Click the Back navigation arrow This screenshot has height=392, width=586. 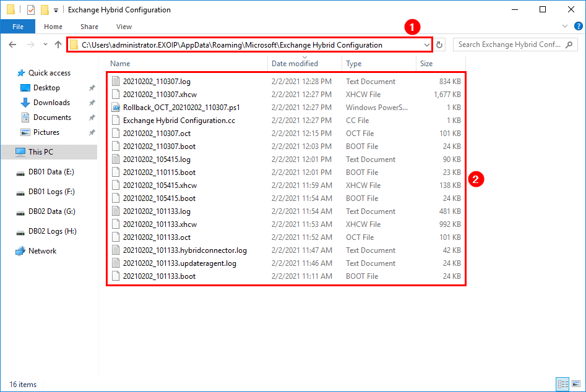pos(12,45)
